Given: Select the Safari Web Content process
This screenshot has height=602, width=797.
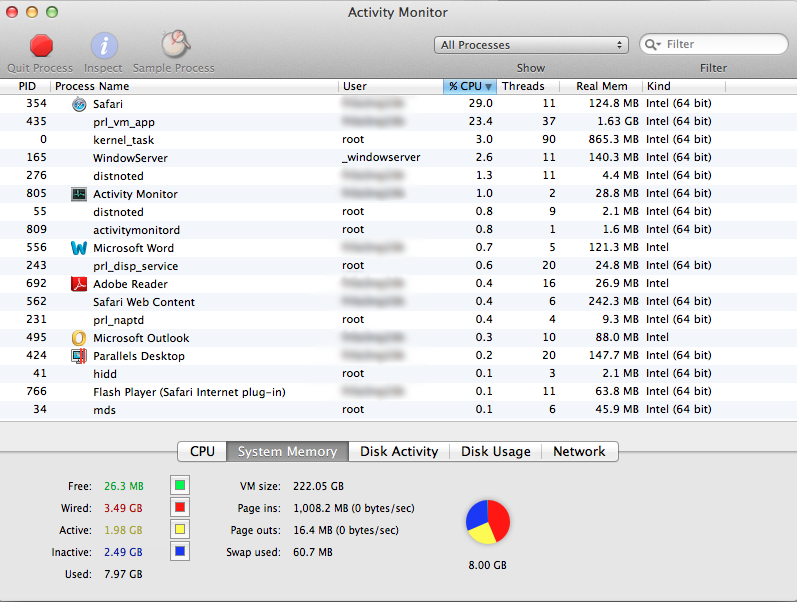Looking at the screenshot, I should [x=398, y=302].
